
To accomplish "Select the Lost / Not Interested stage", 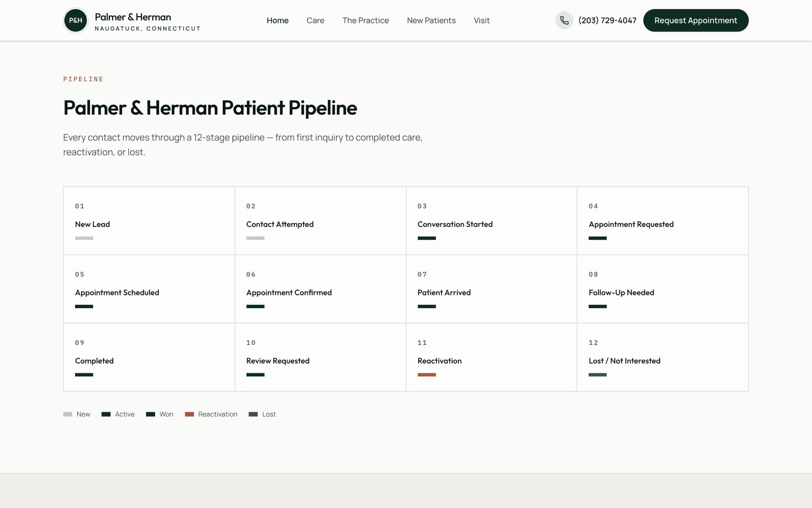I will [x=663, y=357].
